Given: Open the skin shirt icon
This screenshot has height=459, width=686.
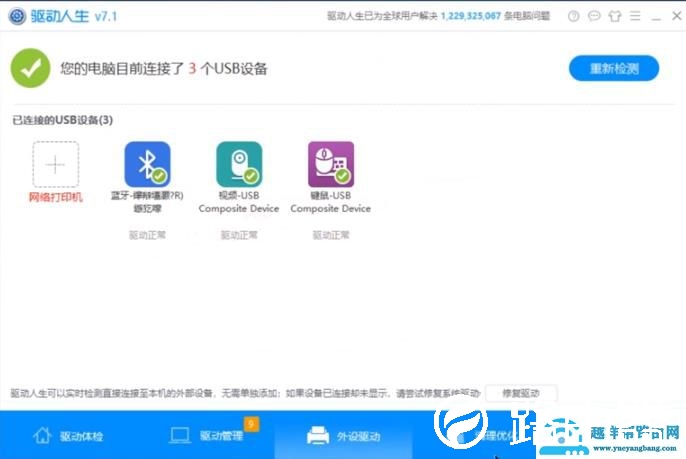Looking at the screenshot, I should [615, 16].
